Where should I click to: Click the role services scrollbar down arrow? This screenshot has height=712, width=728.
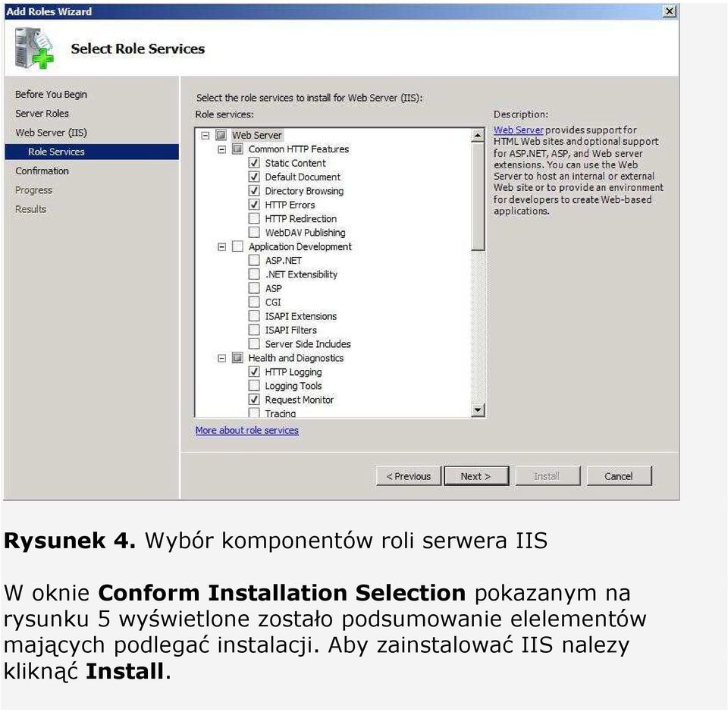477,410
